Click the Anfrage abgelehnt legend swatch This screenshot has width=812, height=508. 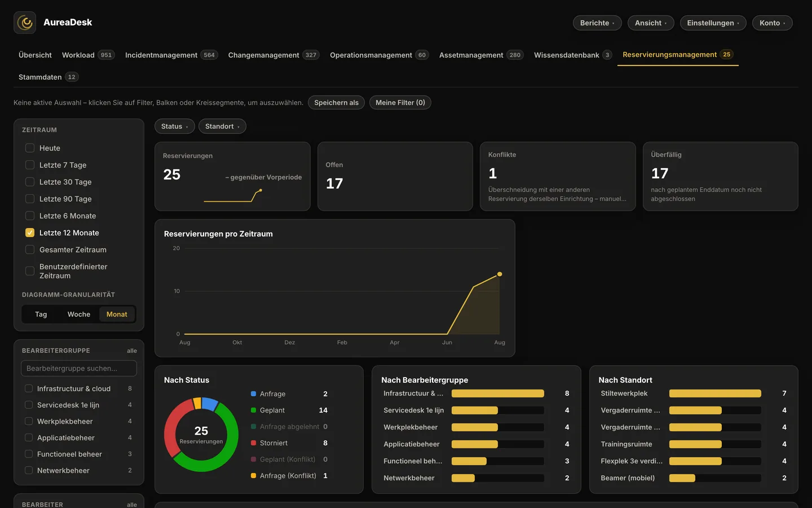tap(254, 427)
